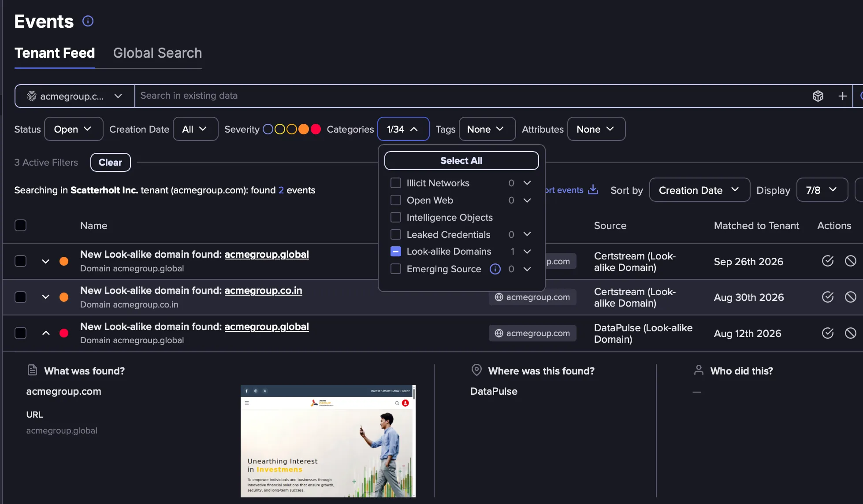Image resolution: width=863 pixels, height=504 pixels.
Task: Select all events with header checkbox
Action: tap(20, 225)
